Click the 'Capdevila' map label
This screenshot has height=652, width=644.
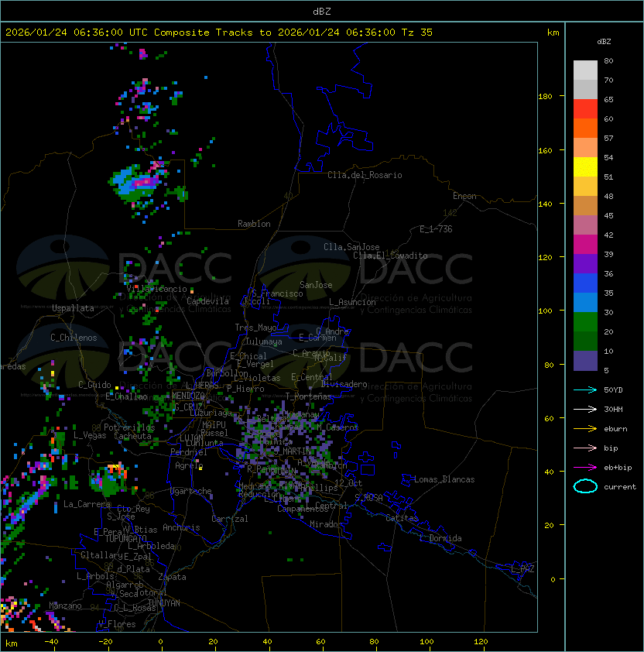click(x=207, y=301)
